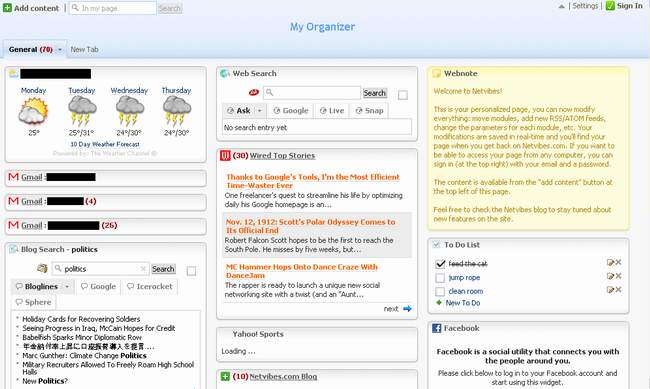The width and height of the screenshot is (650, 389).
Task: Click the Bloglines logo beside politics field
Action: point(42,268)
